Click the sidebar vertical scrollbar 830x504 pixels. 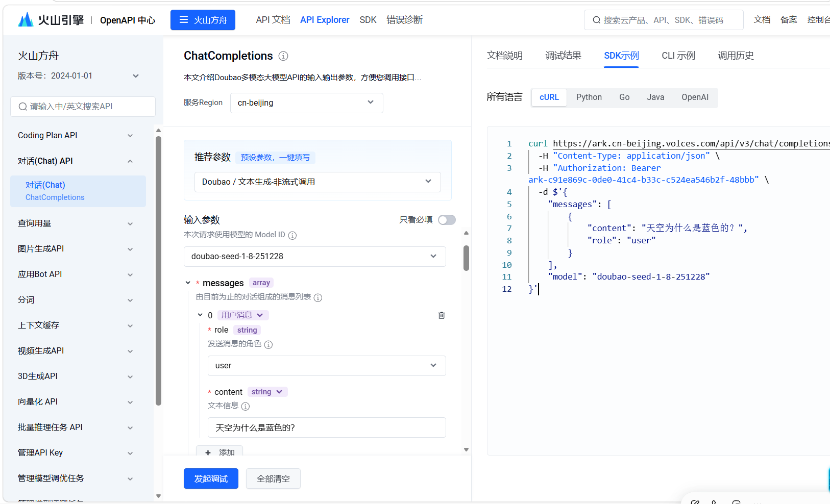coord(158,270)
